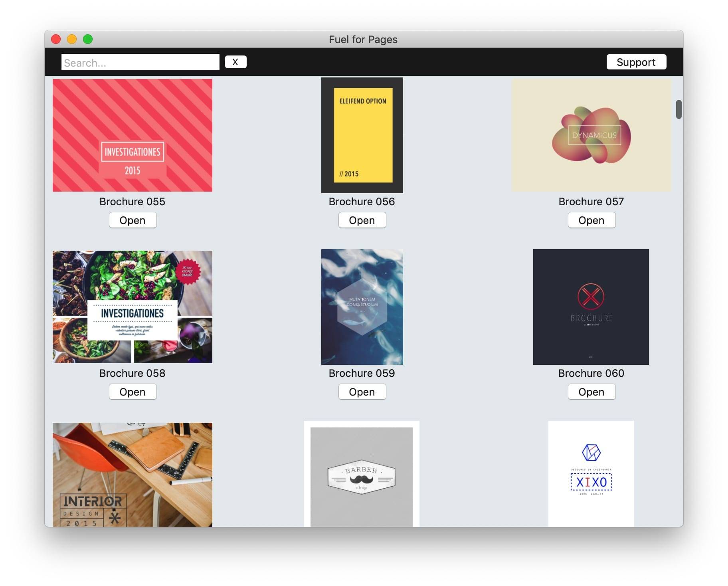Image resolution: width=728 pixels, height=586 pixels.
Task: Select the salad Investigationes recipe thumbnail
Action: [x=133, y=307]
